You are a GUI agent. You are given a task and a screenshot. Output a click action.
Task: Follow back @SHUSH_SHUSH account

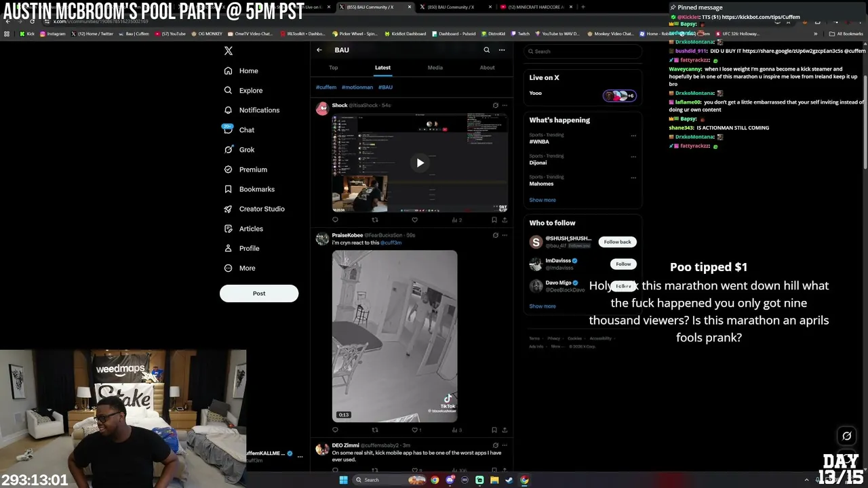[x=617, y=242]
